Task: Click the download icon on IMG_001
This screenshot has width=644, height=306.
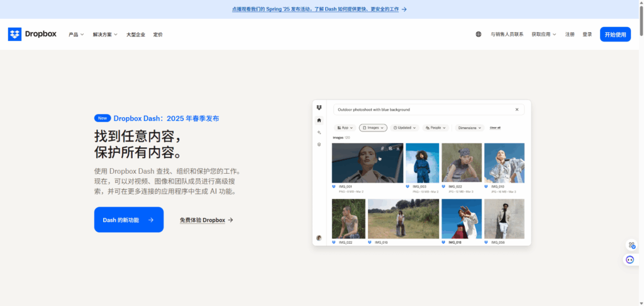Action: [x=398, y=148]
